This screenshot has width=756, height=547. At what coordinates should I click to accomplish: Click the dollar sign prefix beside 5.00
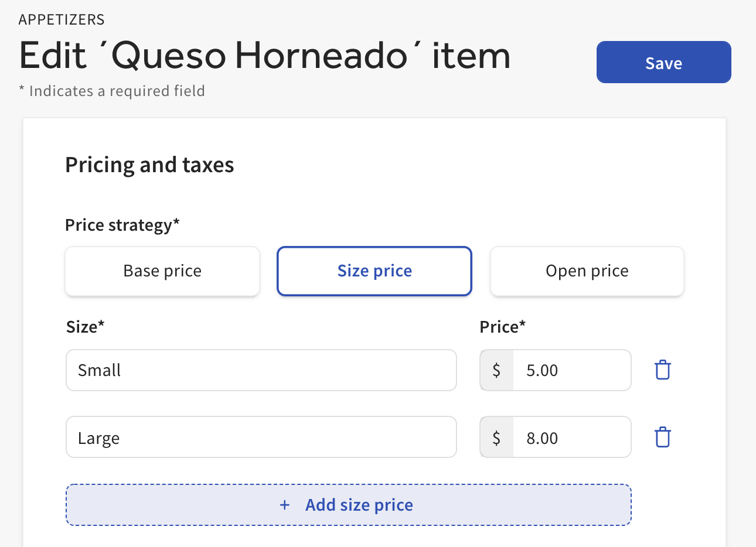coord(495,370)
